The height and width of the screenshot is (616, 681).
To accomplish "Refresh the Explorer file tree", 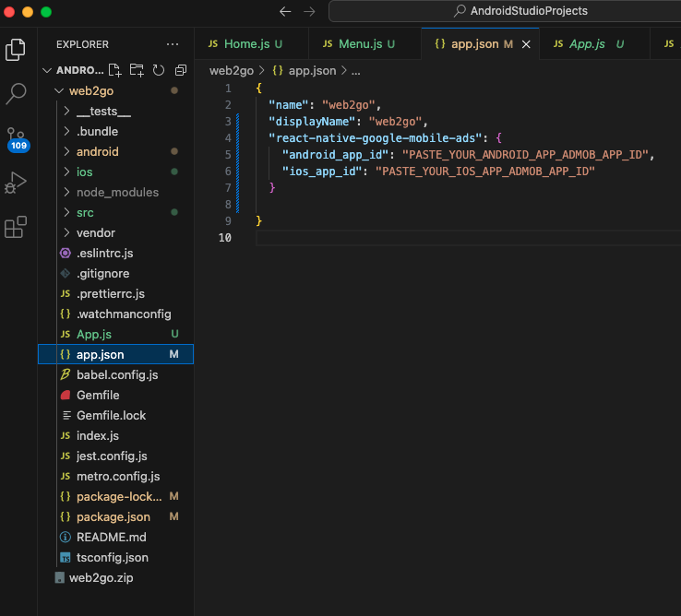I will click(159, 70).
